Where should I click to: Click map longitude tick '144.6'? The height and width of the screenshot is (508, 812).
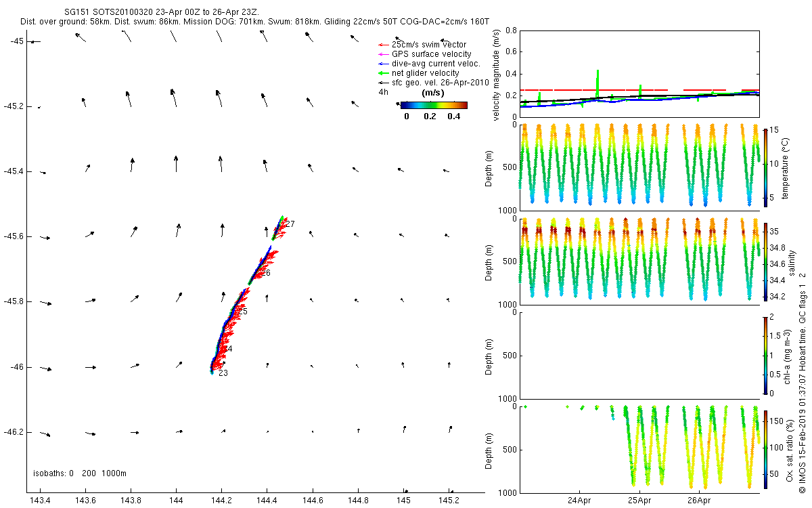313,501
